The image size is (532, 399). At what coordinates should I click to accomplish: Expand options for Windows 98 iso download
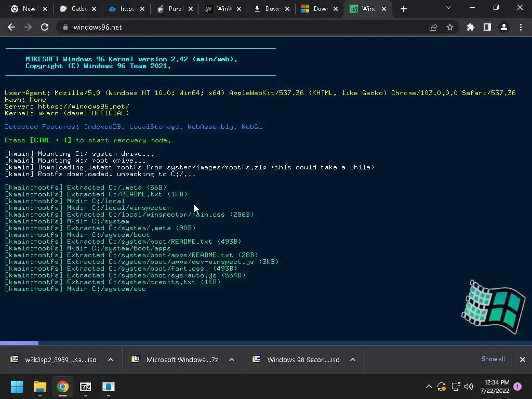click(x=353, y=360)
